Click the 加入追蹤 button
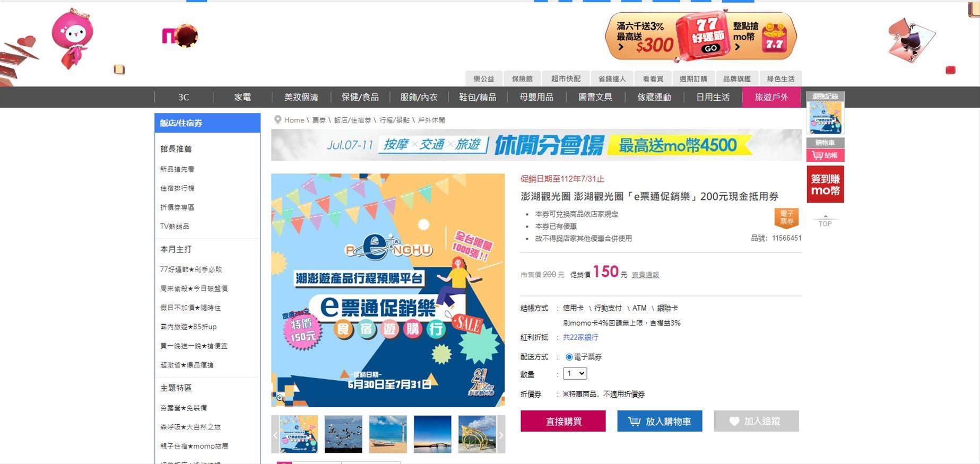Image resolution: width=980 pixels, height=464 pixels. (x=756, y=421)
